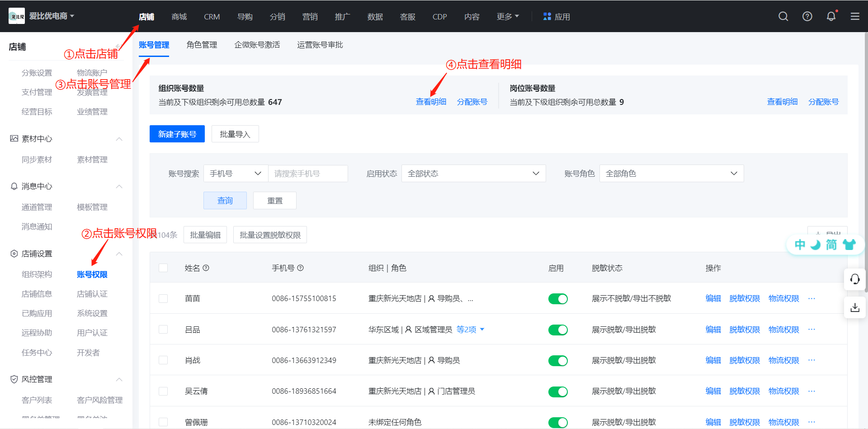Click the help icon next to 手机号
The image size is (868, 429).
[x=301, y=268]
